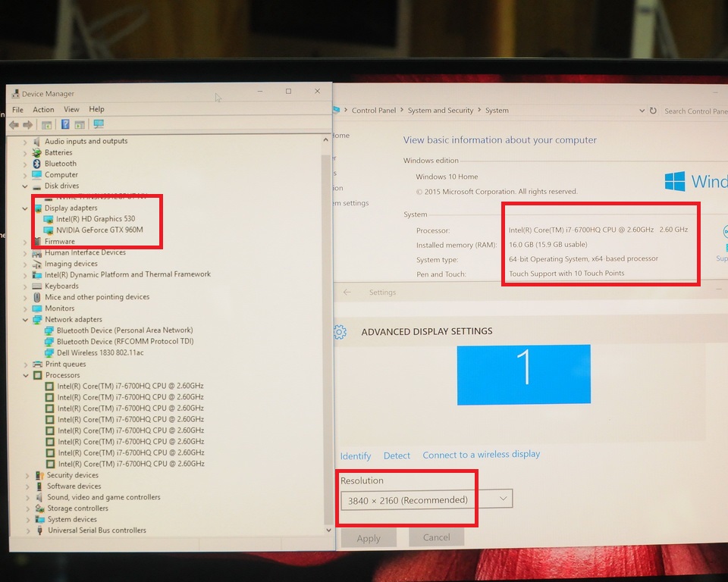
Task: Click 'Touch Support with 10 Touch Points' text
Action: [566, 274]
